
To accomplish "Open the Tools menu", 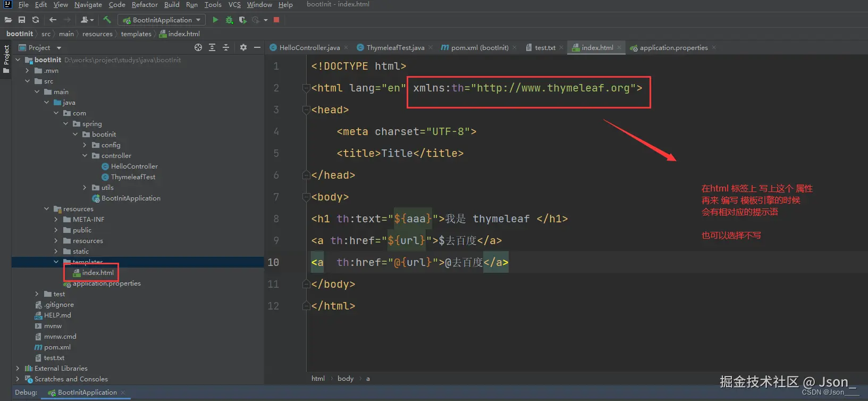I will tap(213, 4).
